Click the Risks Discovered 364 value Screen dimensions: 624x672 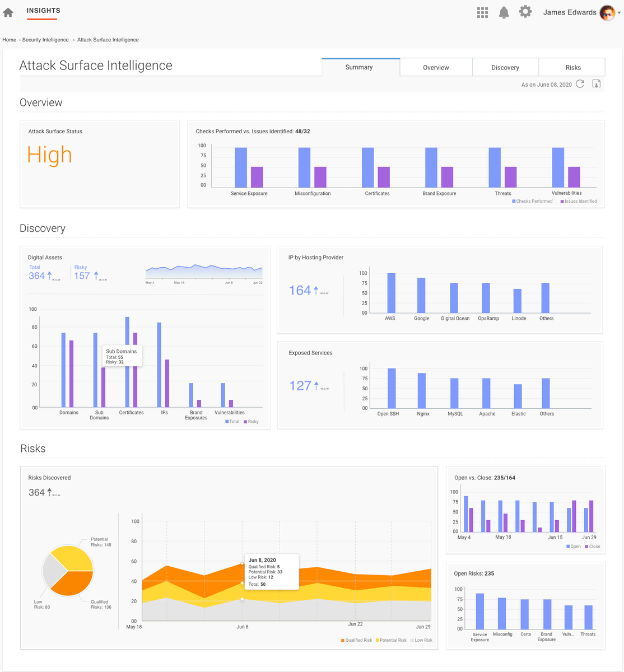coord(36,492)
